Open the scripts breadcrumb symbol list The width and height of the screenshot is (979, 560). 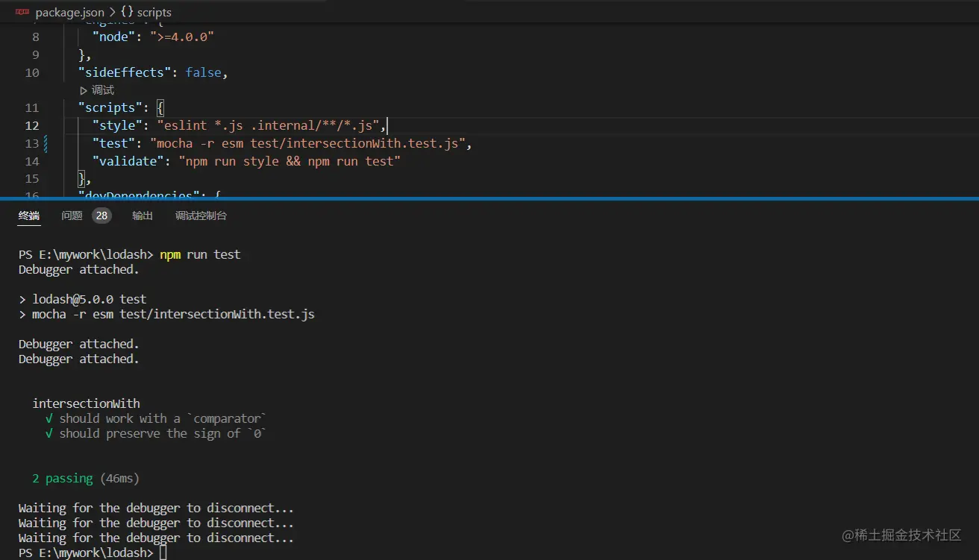[154, 13]
